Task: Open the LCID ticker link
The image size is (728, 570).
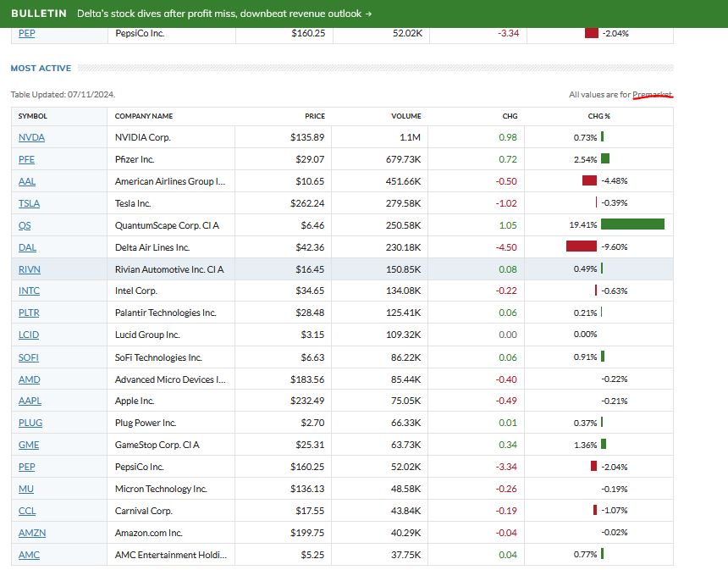Action: tap(29, 335)
